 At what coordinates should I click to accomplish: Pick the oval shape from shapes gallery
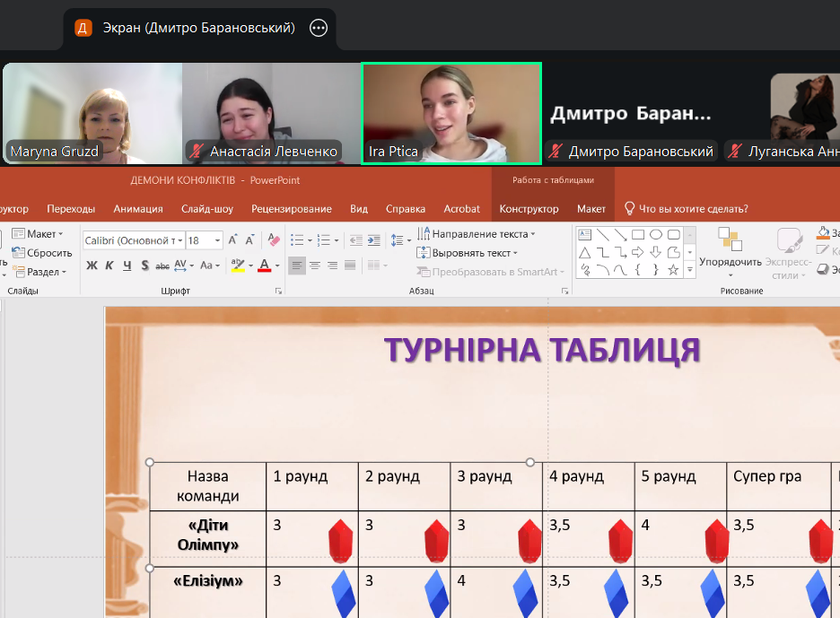coord(656,235)
